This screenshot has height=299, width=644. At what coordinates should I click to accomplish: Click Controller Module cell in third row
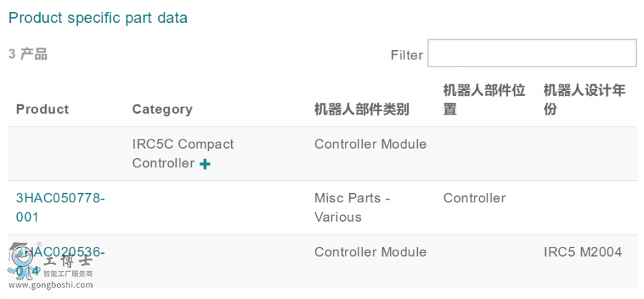(371, 252)
